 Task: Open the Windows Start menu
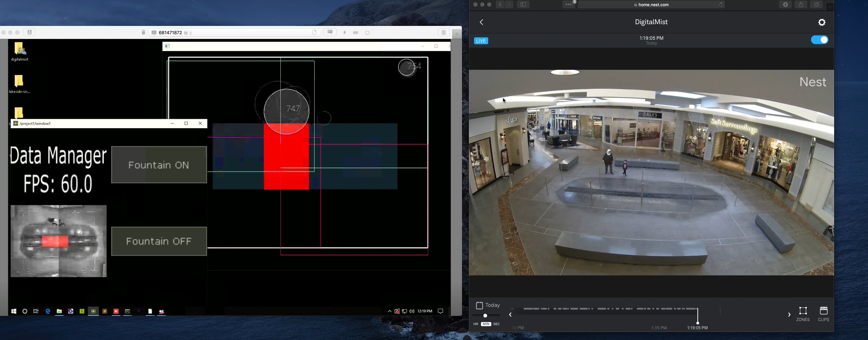(14, 311)
